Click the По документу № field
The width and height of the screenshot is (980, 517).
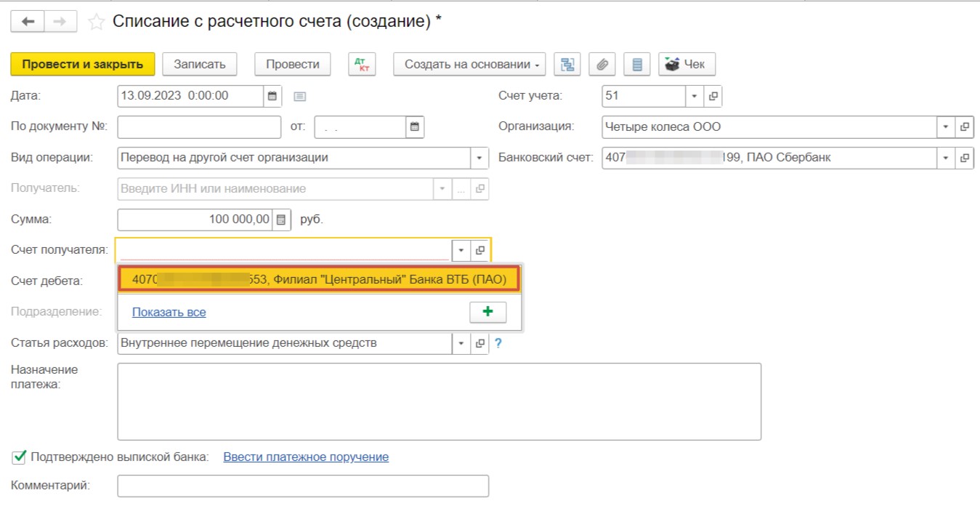tap(199, 127)
